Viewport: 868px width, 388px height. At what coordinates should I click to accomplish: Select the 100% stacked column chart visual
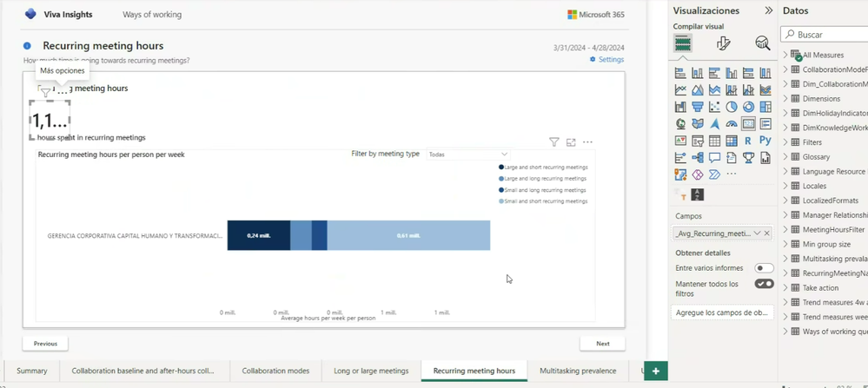(x=765, y=73)
